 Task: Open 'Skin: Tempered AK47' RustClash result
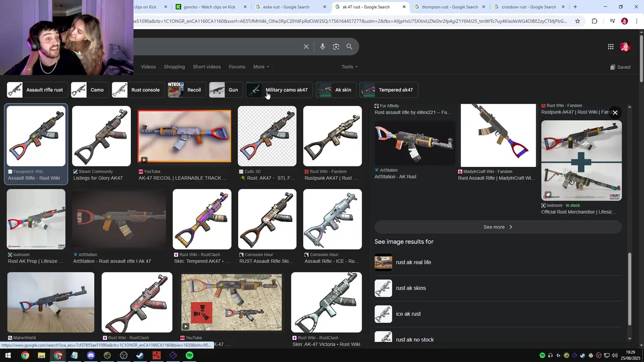[x=202, y=227]
